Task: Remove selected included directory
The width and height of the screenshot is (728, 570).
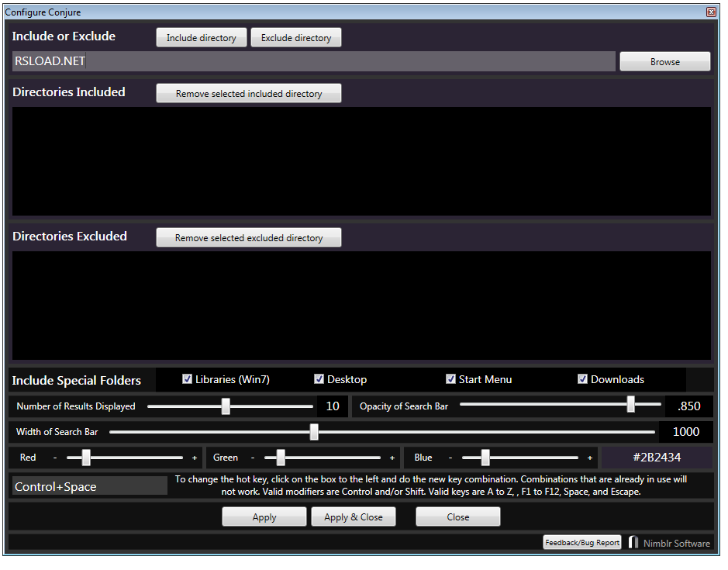Action: point(249,93)
